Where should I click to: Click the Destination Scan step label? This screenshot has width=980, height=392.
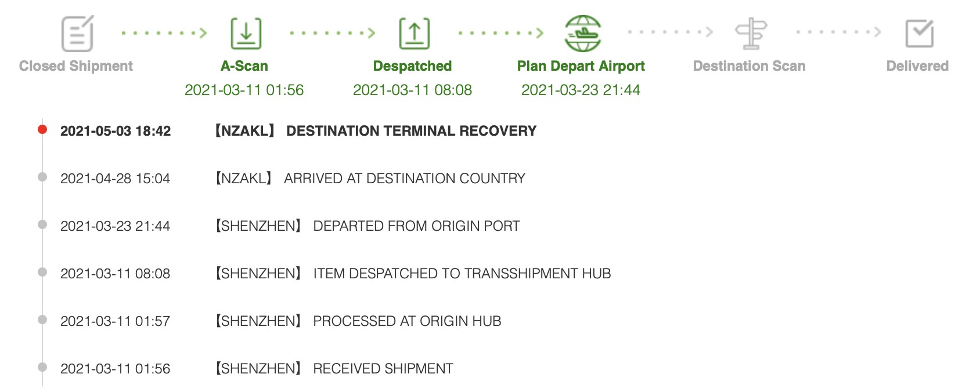[750, 66]
